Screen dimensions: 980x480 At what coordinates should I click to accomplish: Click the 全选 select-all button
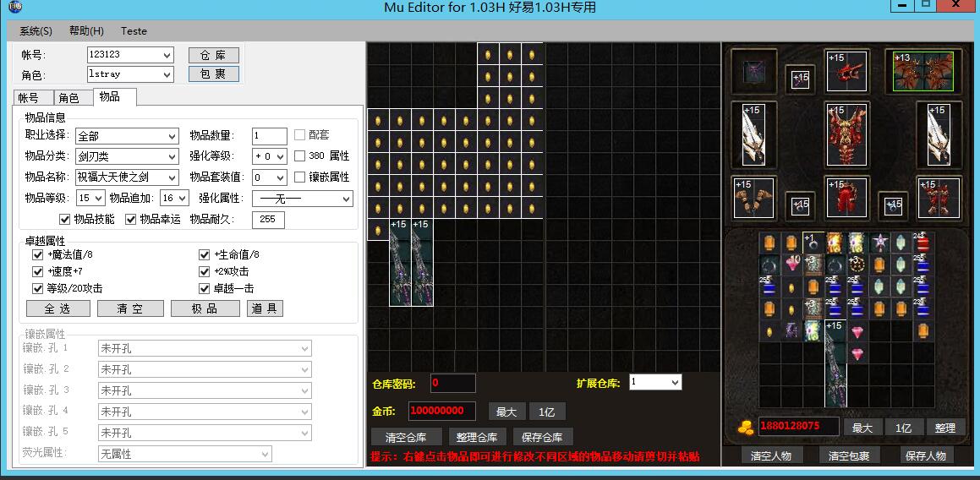pyautogui.click(x=58, y=308)
